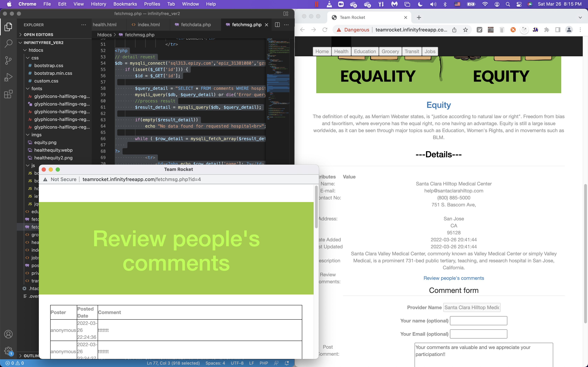Open Source Control view icon

click(x=8, y=60)
